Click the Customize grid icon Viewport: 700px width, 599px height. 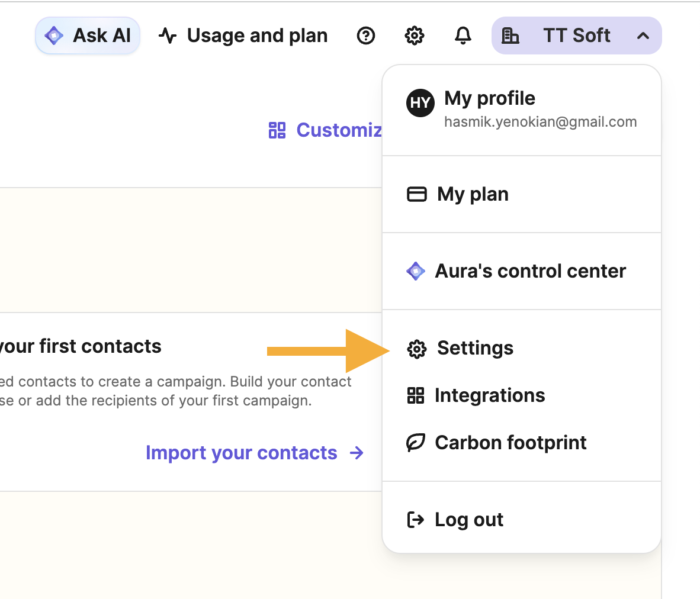[x=277, y=130]
